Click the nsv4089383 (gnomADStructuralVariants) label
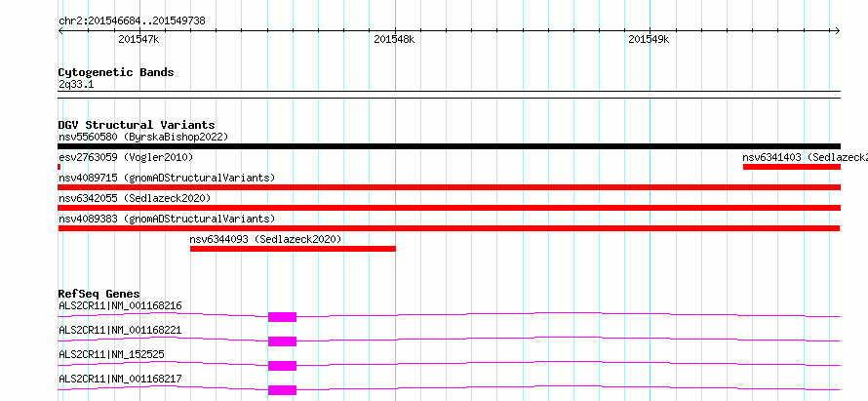This screenshot has width=868, height=401. tap(167, 219)
